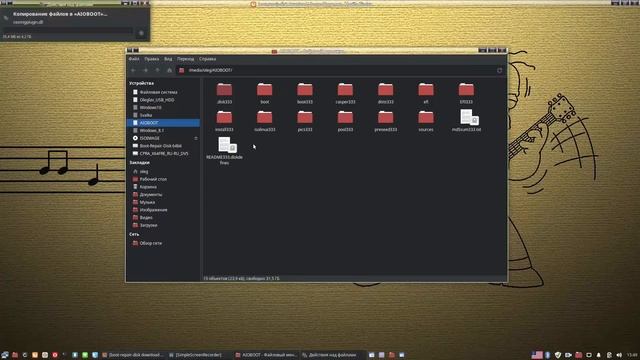The image size is (640, 360).
Task: Open the preseed333 folder
Action: pyautogui.click(x=385, y=121)
